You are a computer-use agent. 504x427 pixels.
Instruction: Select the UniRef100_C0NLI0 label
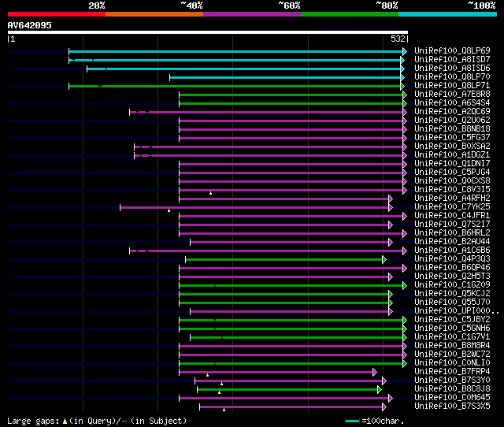[x=452, y=363]
